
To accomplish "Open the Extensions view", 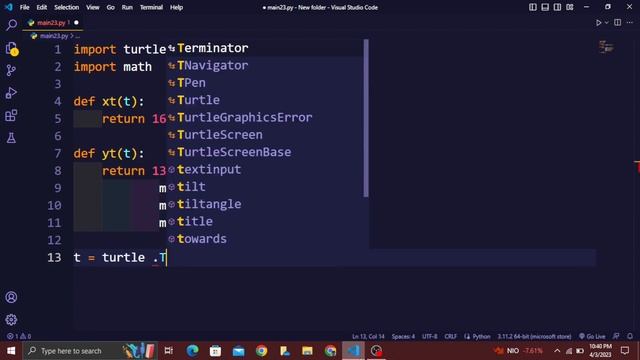I will (x=11, y=116).
